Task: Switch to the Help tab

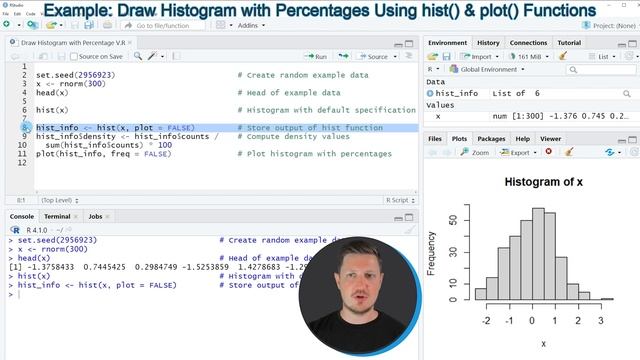Action: pos(522,139)
